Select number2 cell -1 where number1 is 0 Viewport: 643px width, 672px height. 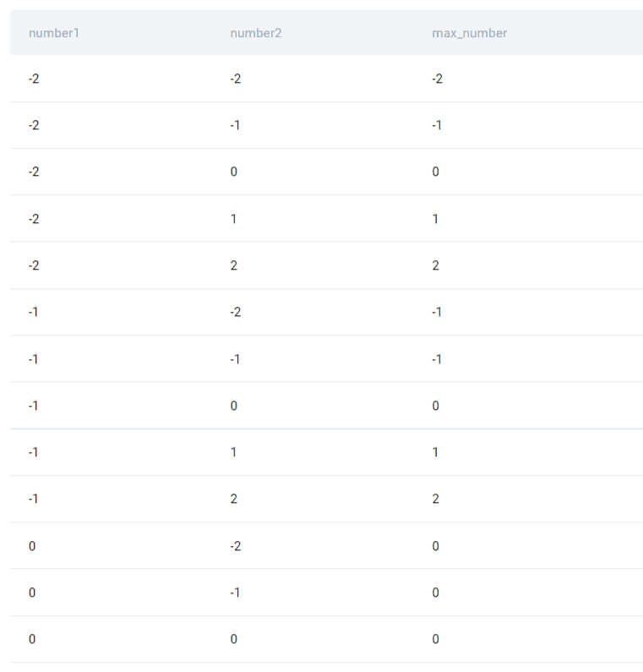(236, 593)
